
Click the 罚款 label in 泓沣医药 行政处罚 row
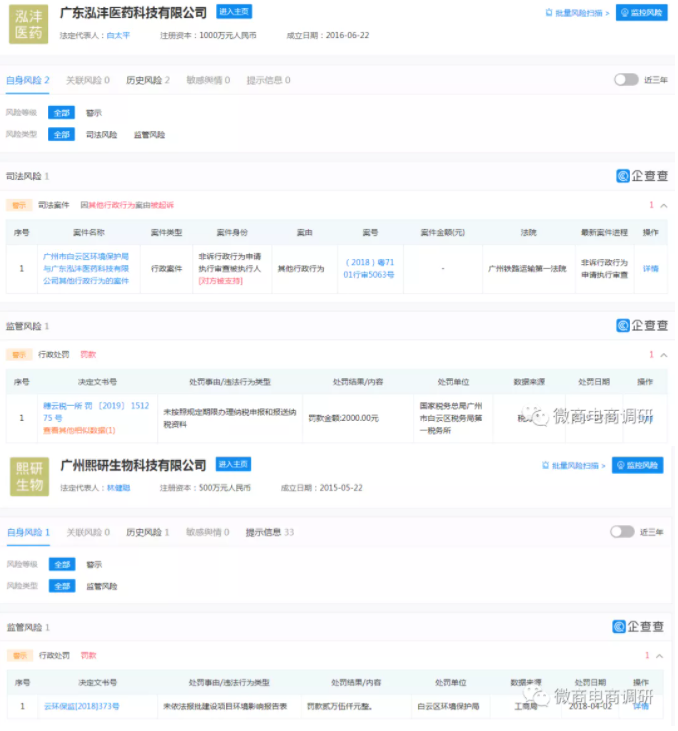point(89,356)
